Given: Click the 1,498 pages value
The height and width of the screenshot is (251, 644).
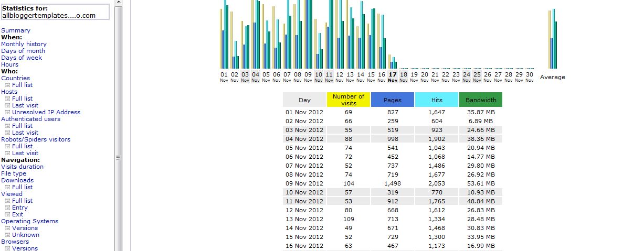Looking at the screenshot, I should click(393, 183).
